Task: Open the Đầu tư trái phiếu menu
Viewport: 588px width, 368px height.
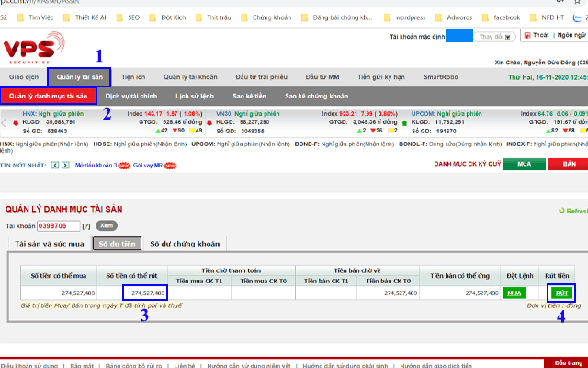Action: click(261, 77)
